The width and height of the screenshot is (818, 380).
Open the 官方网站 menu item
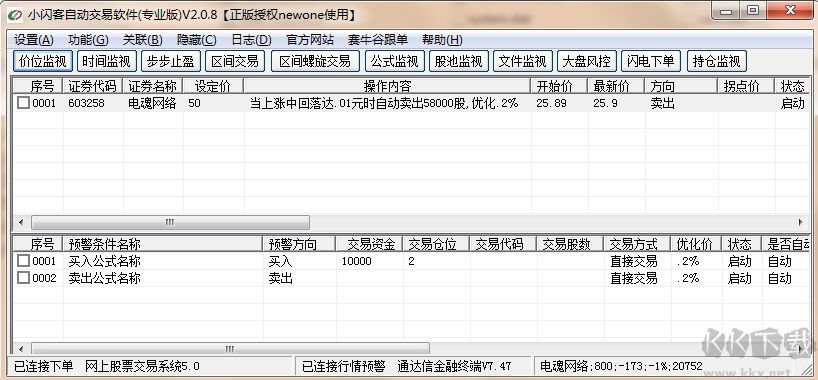[310, 40]
